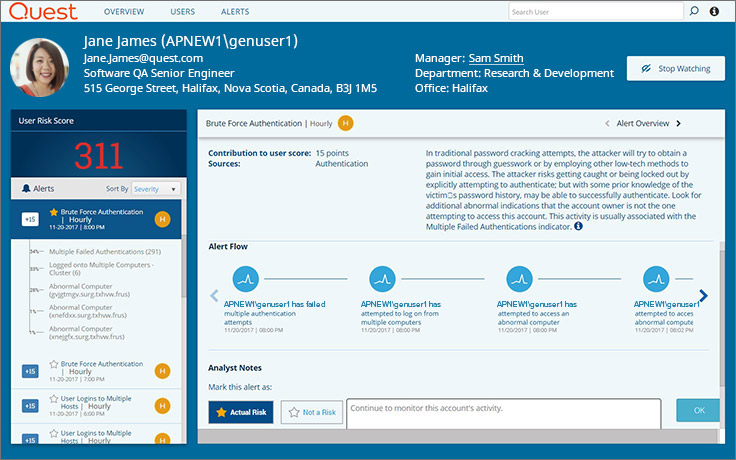The width and height of the screenshot is (736, 460).
Task: Focus the Search User field
Action: coord(596,12)
